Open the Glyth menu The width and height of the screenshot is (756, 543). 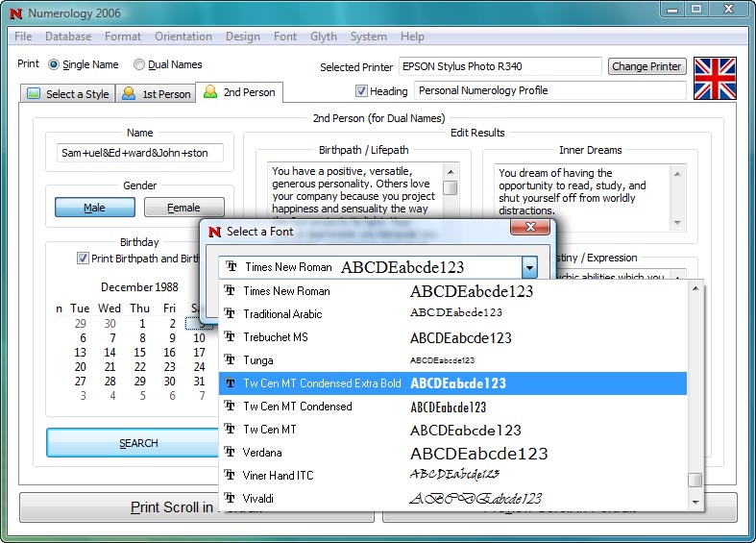tap(323, 37)
